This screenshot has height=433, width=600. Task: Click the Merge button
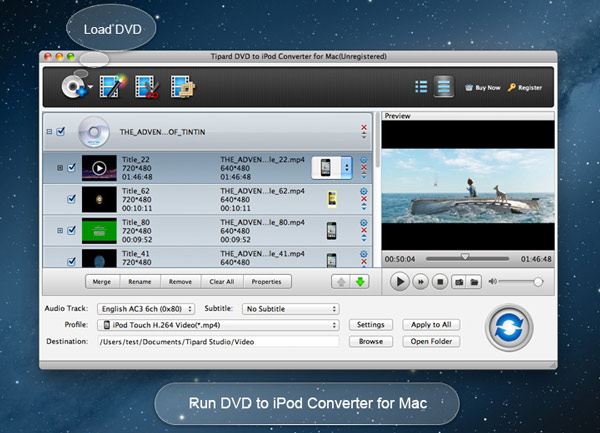point(102,282)
